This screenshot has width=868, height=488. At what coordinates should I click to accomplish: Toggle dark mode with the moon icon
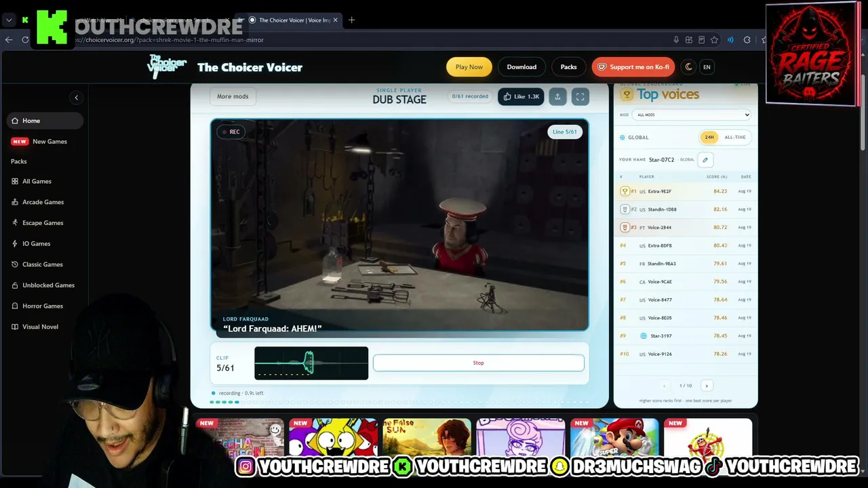coord(689,67)
